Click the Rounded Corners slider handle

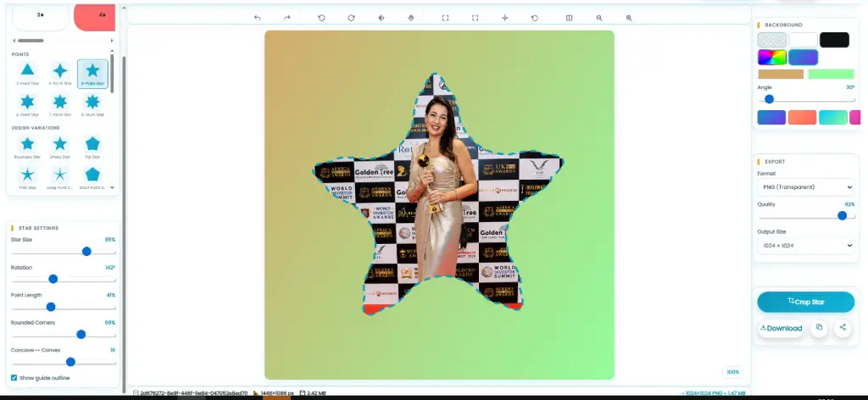(x=81, y=334)
